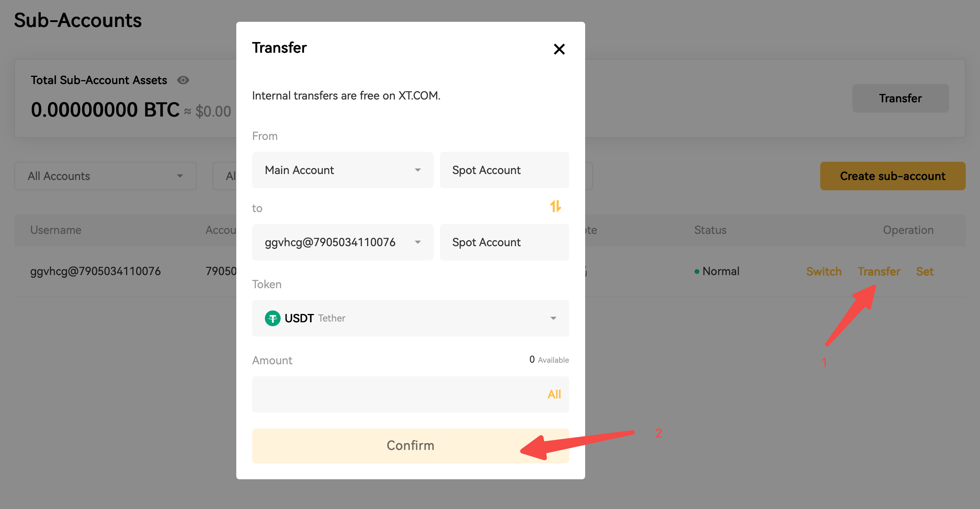Click the gray Transfer button top right
980x509 pixels.
pos(900,98)
